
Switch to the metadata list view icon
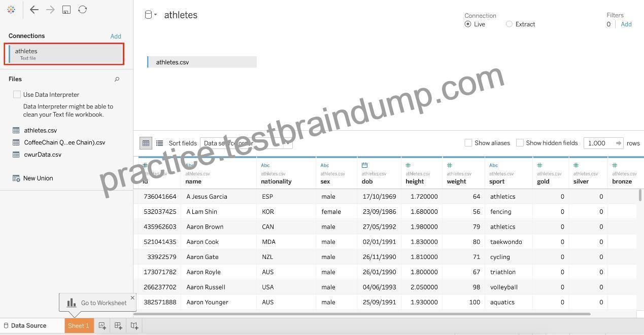pyautogui.click(x=159, y=143)
